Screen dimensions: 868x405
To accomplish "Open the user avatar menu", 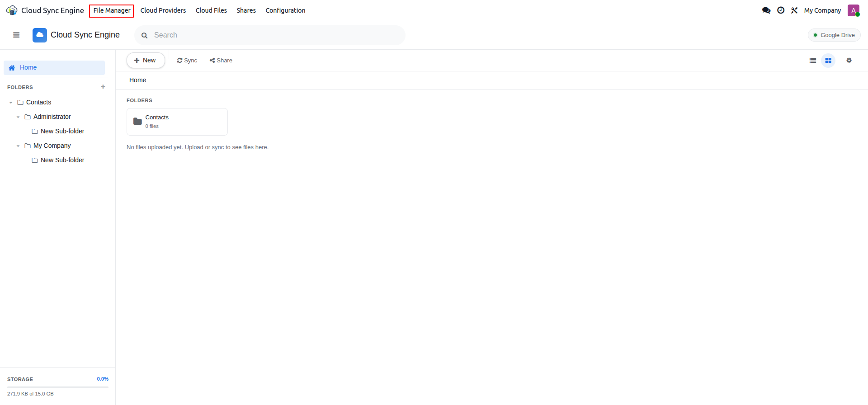I will (x=854, y=10).
